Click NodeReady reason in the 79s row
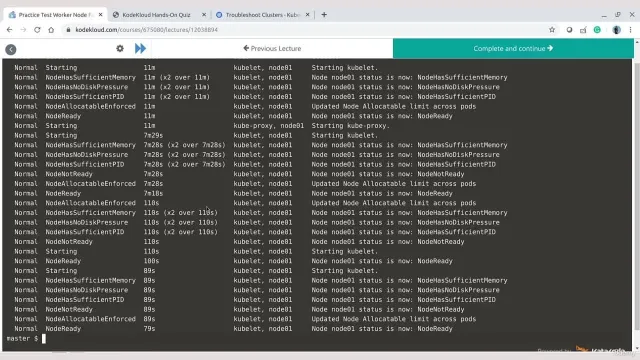Image resolution: width=640 pixels, height=360 pixels. (63, 329)
